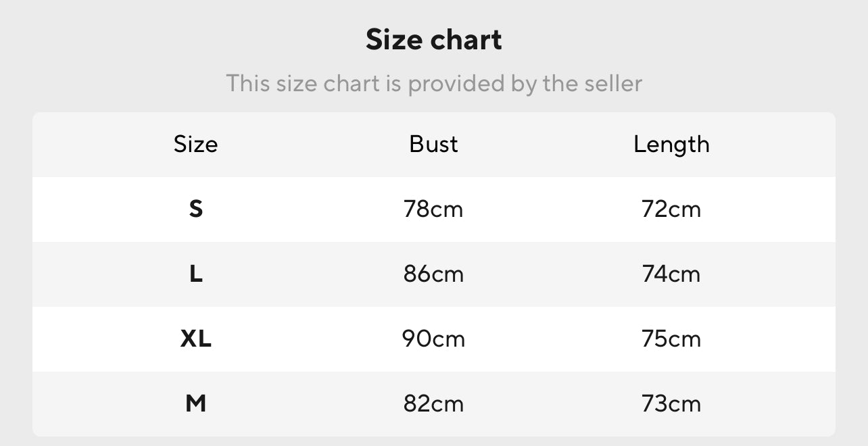Click the 86cm bust value

pyautogui.click(x=433, y=274)
